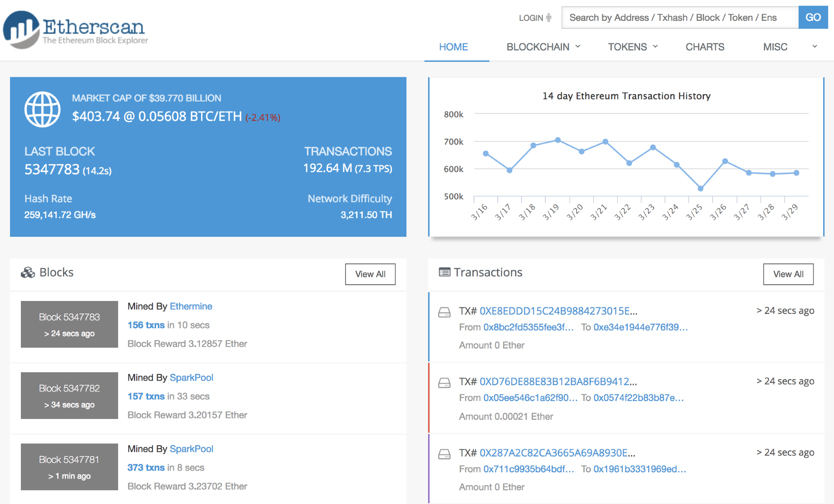834x504 pixels.
Task: Click the 259,141.72 GH/s hash rate value
Action: click(60, 215)
